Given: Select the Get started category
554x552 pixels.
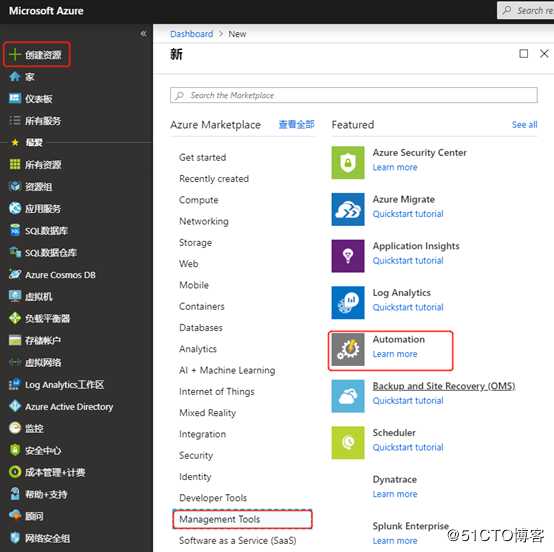Looking at the screenshot, I should [202, 157].
